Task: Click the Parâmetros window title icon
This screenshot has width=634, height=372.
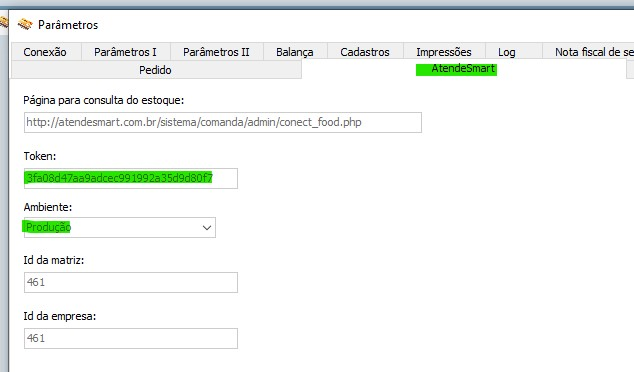Action: pyautogui.click(x=25, y=24)
